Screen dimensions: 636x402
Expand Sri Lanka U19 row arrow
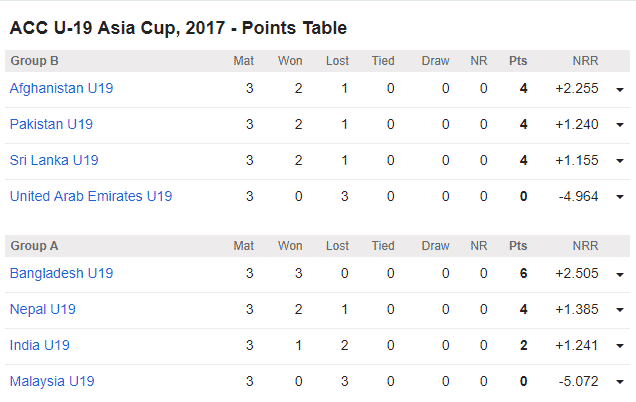(x=620, y=161)
